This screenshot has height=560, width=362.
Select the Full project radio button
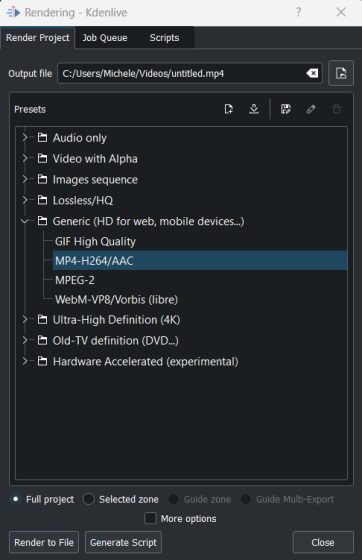[16, 499]
